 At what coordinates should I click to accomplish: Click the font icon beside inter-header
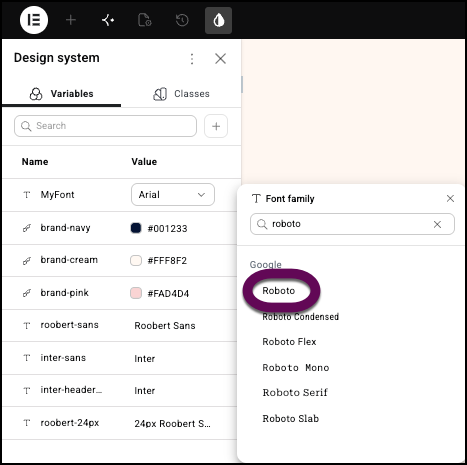tap(27, 390)
